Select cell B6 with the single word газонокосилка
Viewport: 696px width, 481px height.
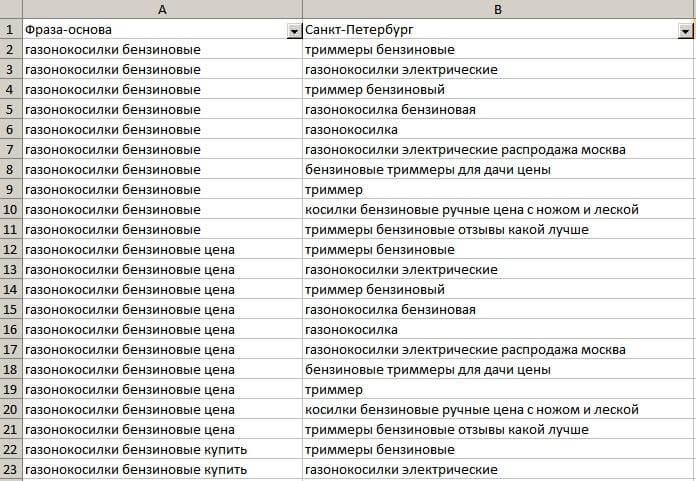(x=352, y=130)
